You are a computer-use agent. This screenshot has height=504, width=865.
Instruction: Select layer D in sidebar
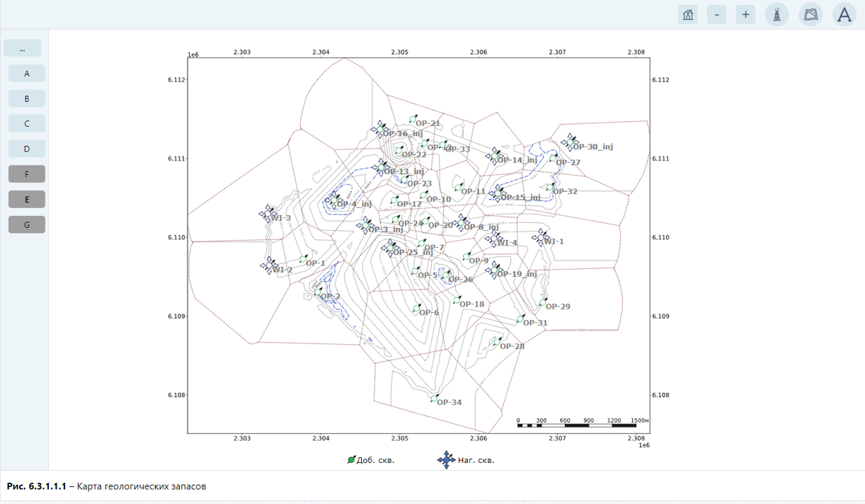pyautogui.click(x=27, y=149)
